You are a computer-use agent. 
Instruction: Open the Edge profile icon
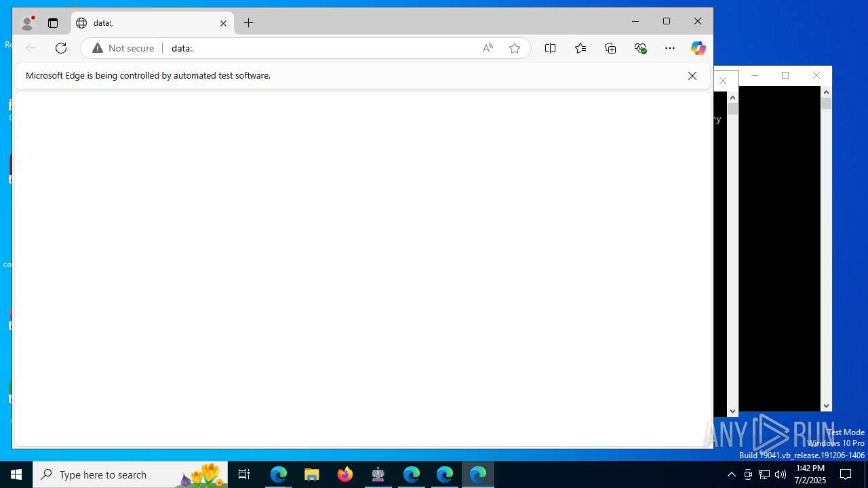tap(28, 23)
